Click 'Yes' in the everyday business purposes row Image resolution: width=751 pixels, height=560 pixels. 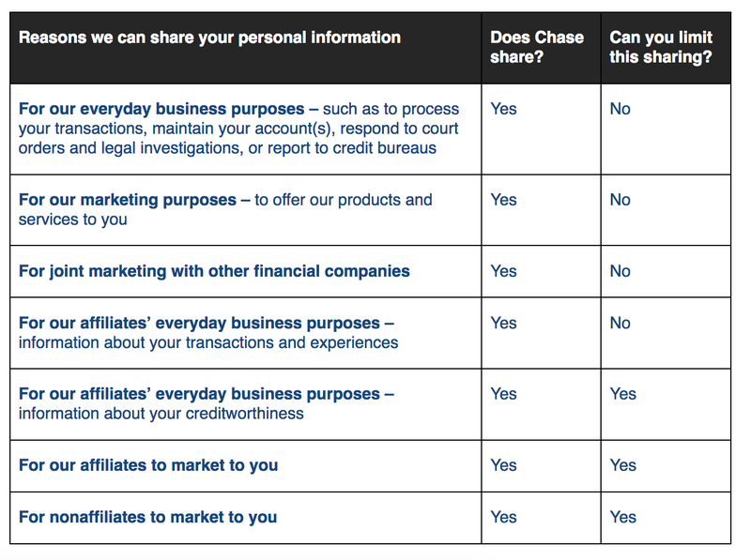[503, 109]
